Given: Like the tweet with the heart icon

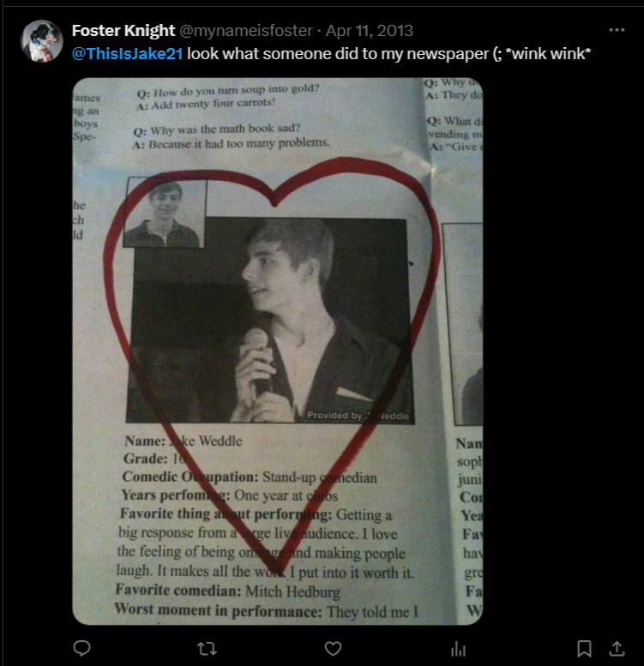Looking at the screenshot, I should [x=333, y=649].
